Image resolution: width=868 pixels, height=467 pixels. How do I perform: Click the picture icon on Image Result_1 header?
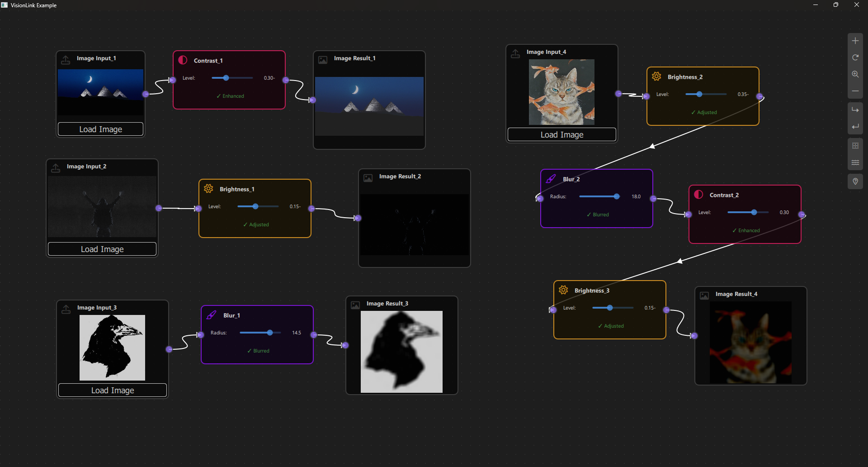322,59
